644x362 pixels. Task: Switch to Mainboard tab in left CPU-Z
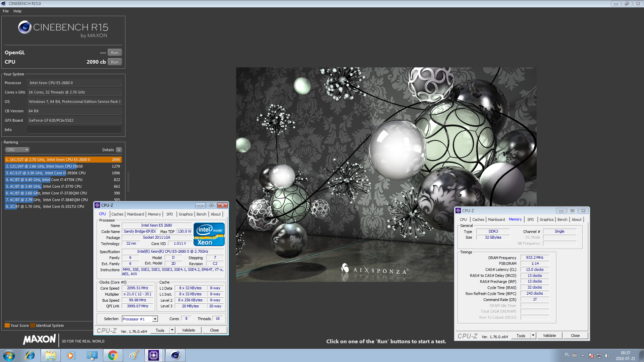136,214
